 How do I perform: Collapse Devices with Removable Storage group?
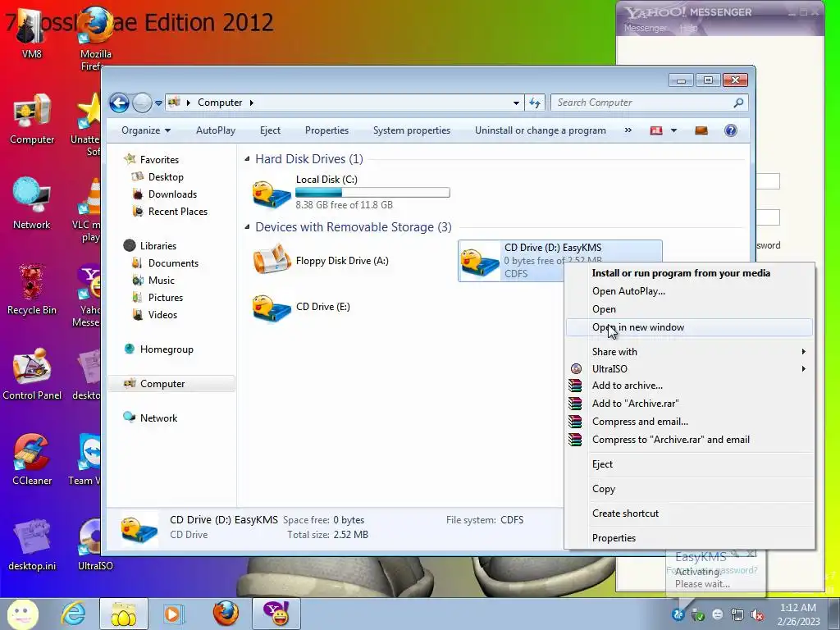[247, 227]
